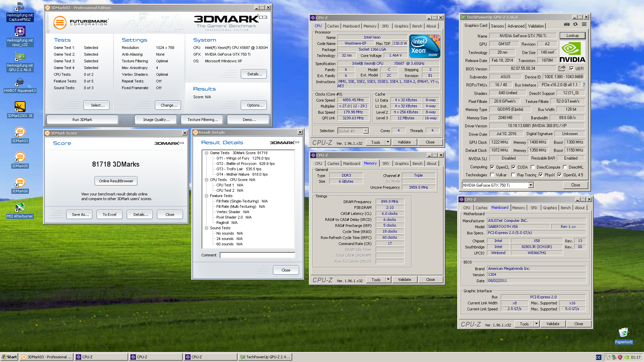Viewport: 644px width, 362px height.
Task: Switch to Sensors tab in GPU-Z
Action: (x=497, y=26)
